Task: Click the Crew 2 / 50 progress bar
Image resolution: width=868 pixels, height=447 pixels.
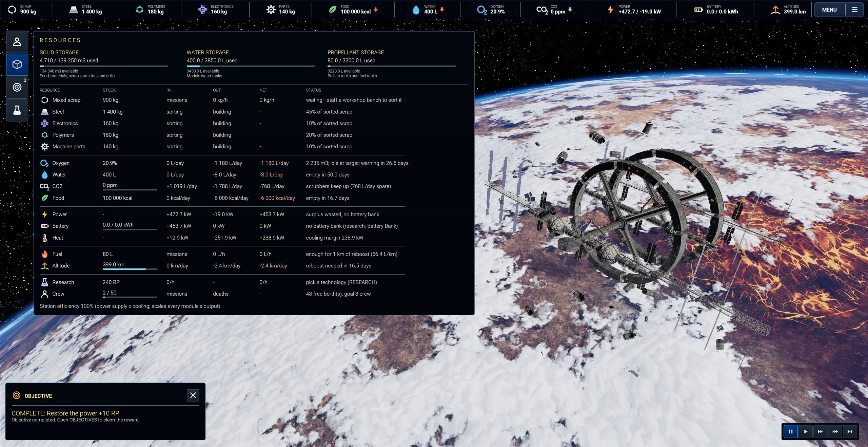Action: 130,297
